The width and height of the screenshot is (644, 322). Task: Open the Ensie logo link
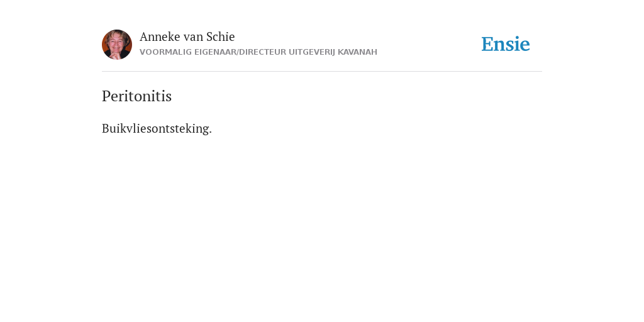tap(506, 44)
